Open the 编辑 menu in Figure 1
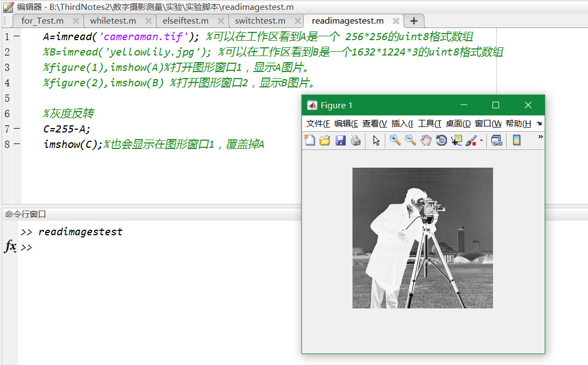The height and width of the screenshot is (365, 588). [346, 124]
